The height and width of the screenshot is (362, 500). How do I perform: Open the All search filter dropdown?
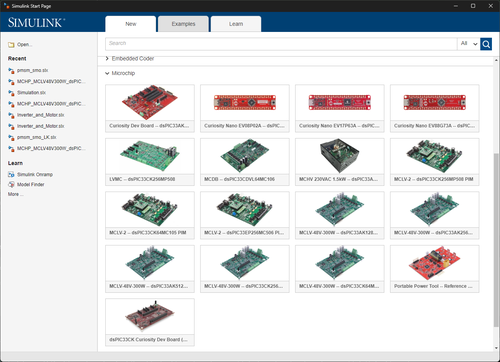469,44
